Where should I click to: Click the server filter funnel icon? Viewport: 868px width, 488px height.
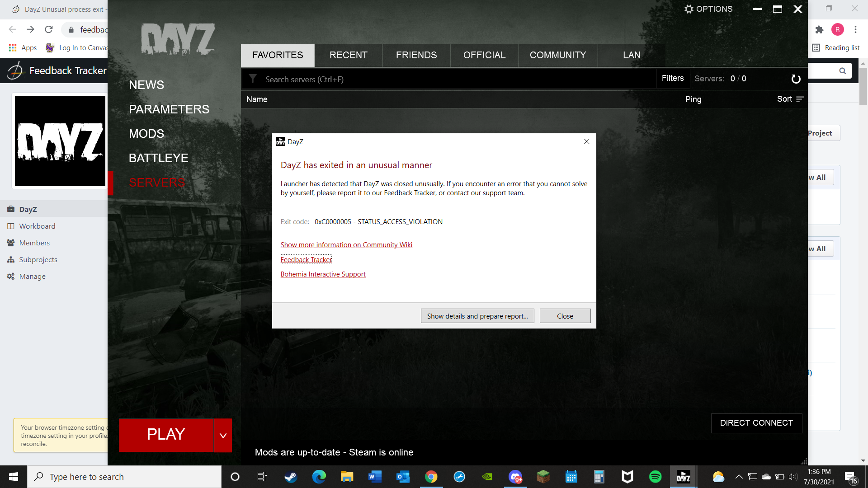click(x=253, y=79)
